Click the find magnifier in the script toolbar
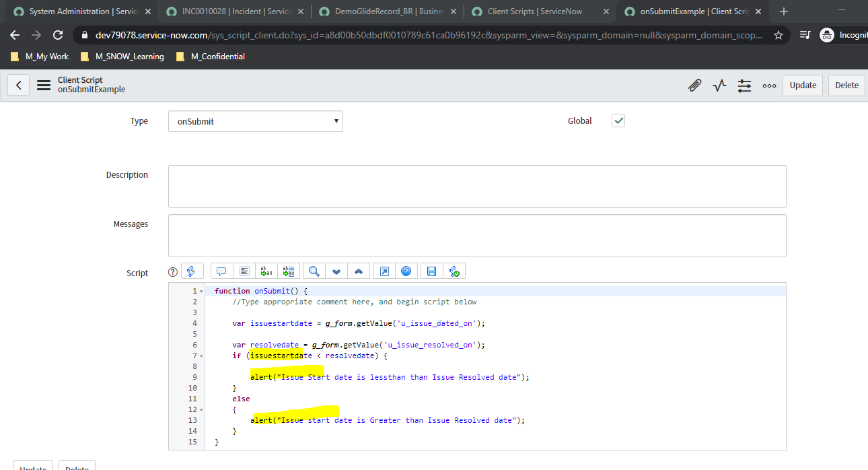 point(314,271)
